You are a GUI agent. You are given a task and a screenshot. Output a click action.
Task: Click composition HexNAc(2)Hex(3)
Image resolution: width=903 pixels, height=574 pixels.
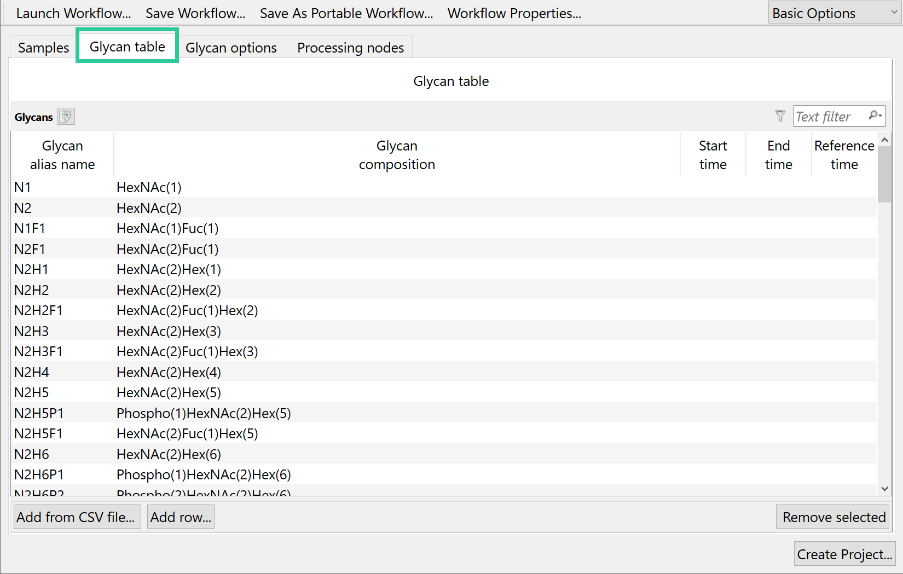point(169,331)
